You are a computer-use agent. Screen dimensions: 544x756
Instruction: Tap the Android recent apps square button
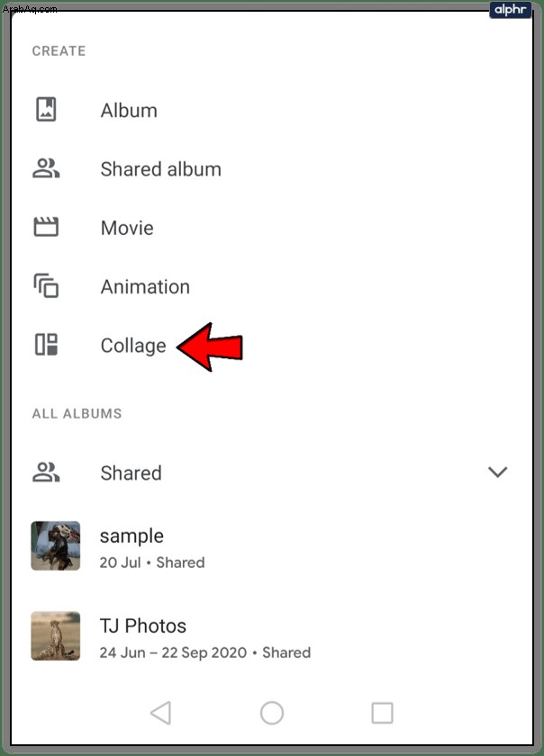(382, 713)
